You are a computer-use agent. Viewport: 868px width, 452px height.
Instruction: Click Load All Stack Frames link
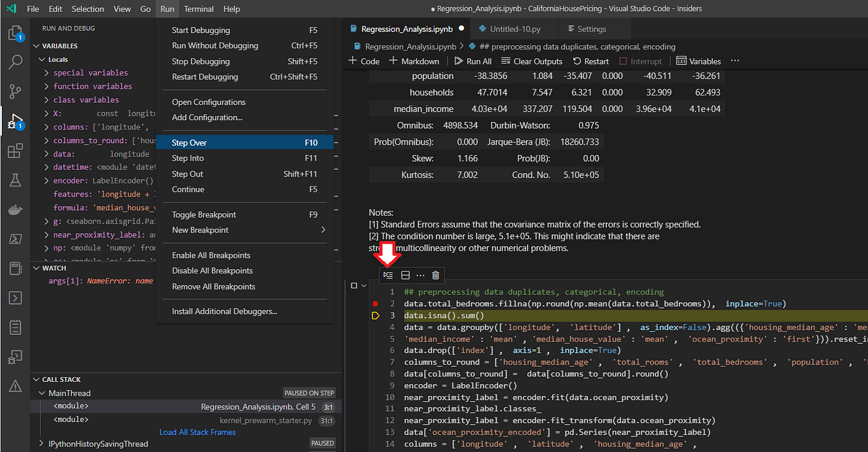point(198,432)
